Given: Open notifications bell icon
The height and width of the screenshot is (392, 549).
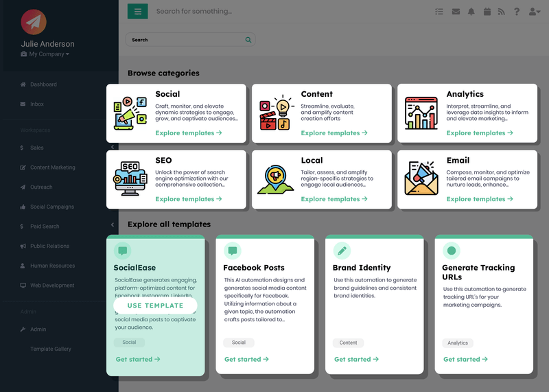Looking at the screenshot, I should tap(471, 12).
